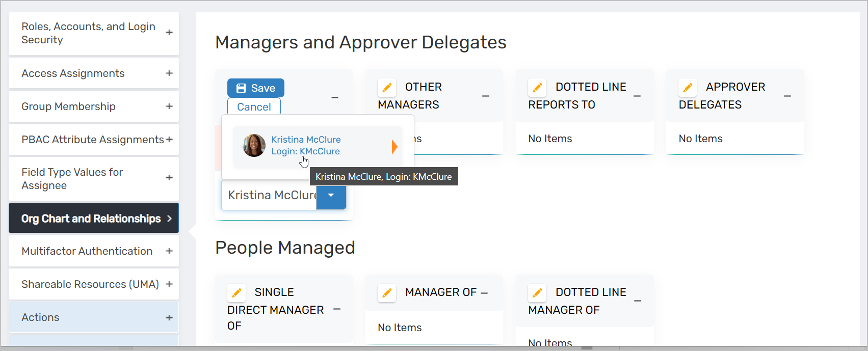This screenshot has height=351, width=868.
Task: Expand the Actions section
Action: (x=169, y=317)
